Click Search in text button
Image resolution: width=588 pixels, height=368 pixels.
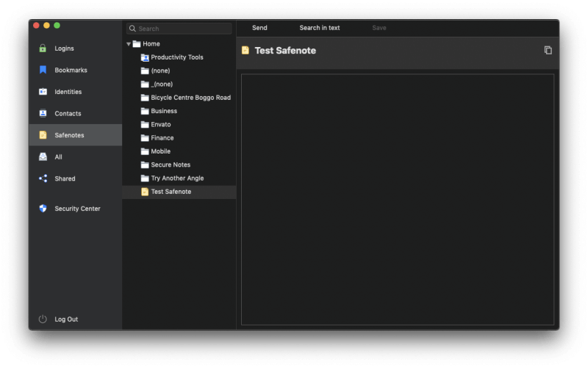pyautogui.click(x=320, y=28)
